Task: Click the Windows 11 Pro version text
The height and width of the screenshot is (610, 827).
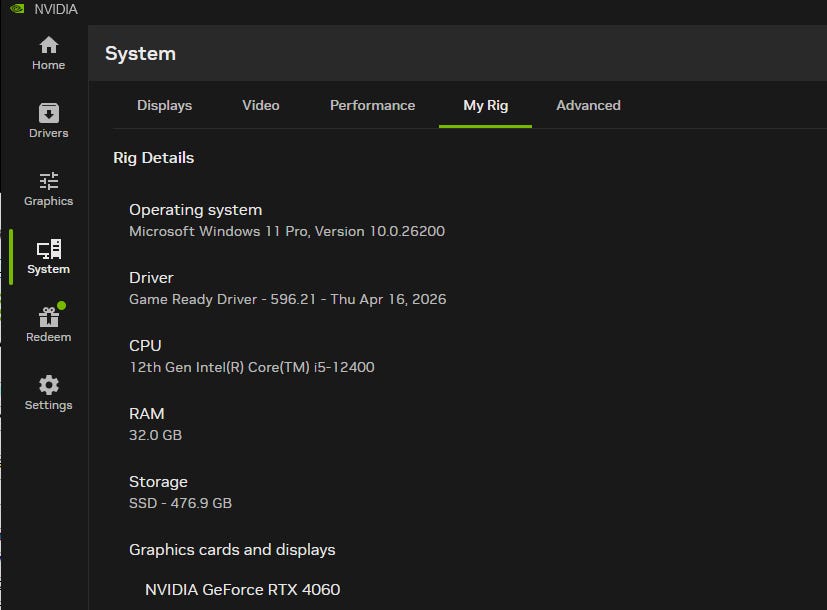Action: pyautogui.click(x=287, y=231)
